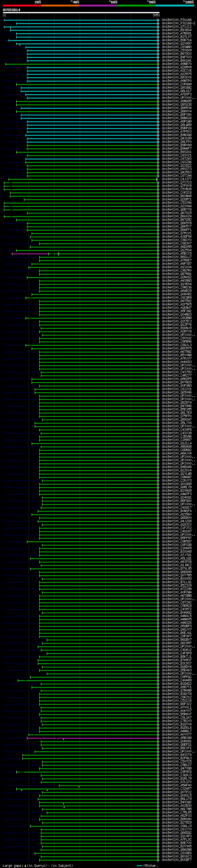Click hit label UniRef100_Q04NG3
The image size is (197, 868).
[x=176, y=314]
